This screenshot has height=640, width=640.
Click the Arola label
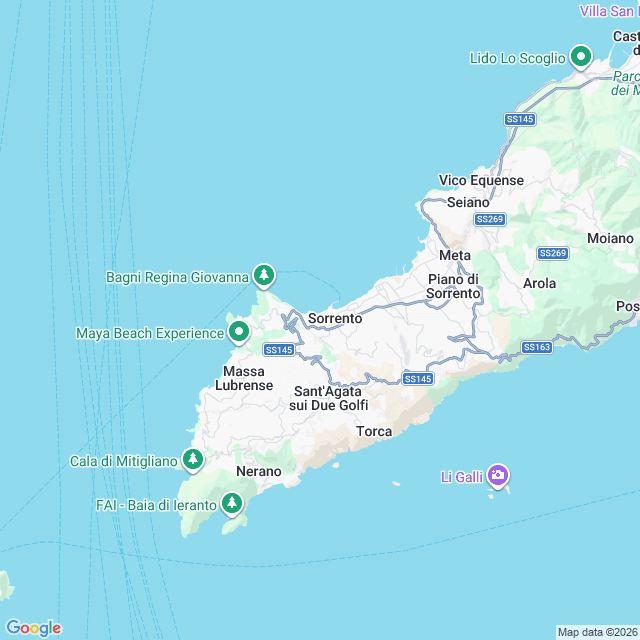click(539, 283)
